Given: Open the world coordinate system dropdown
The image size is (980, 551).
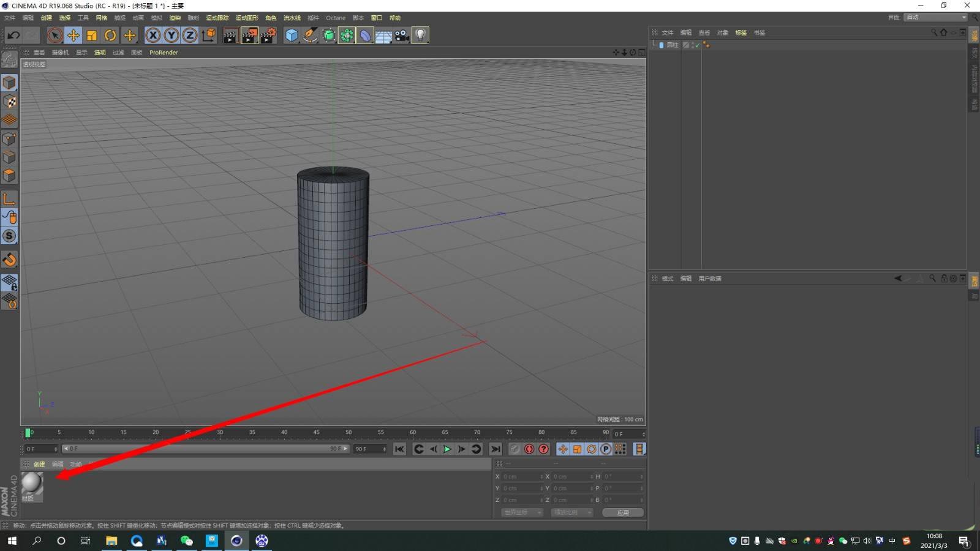Looking at the screenshot, I should pyautogui.click(x=521, y=512).
